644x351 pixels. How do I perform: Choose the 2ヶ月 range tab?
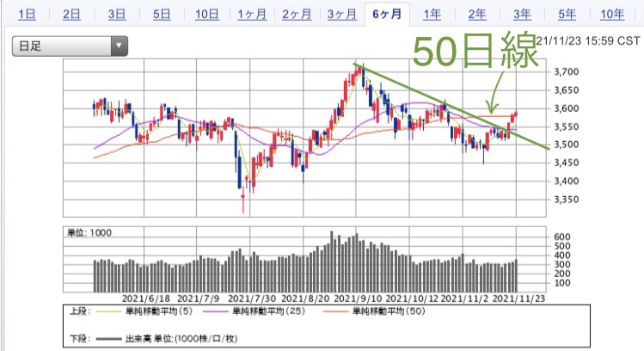pos(297,15)
